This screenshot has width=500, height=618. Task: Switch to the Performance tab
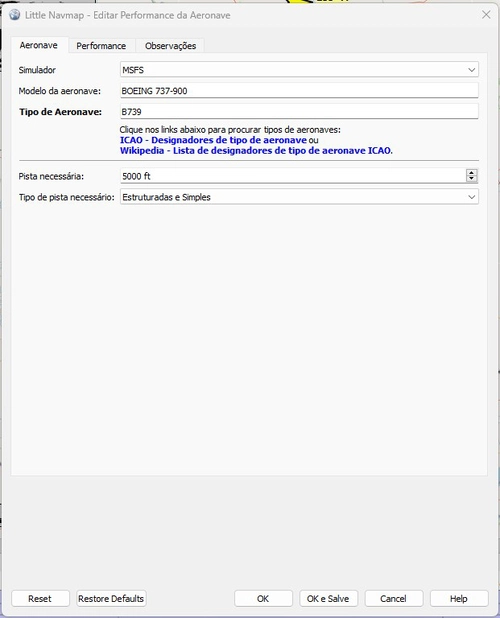pyautogui.click(x=101, y=46)
